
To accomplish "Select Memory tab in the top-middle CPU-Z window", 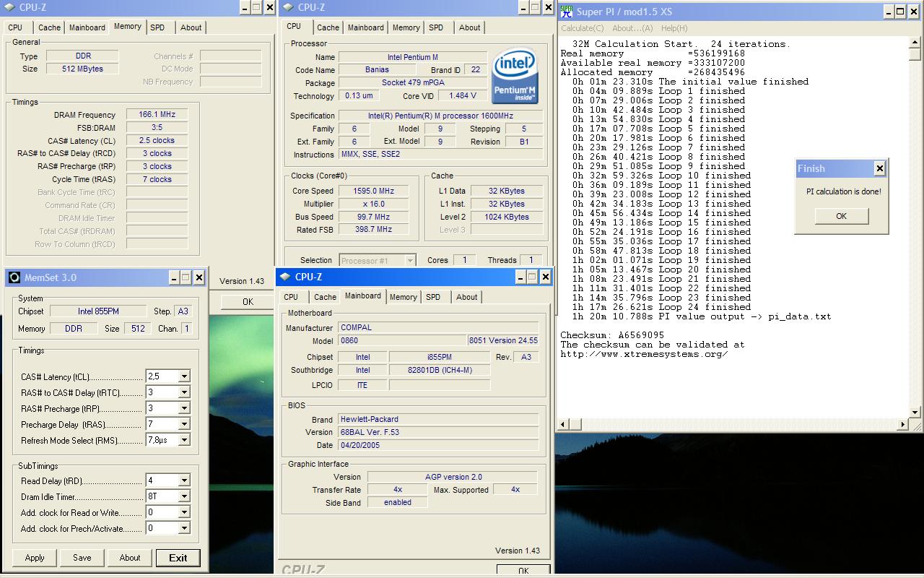I will tap(406, 27).
